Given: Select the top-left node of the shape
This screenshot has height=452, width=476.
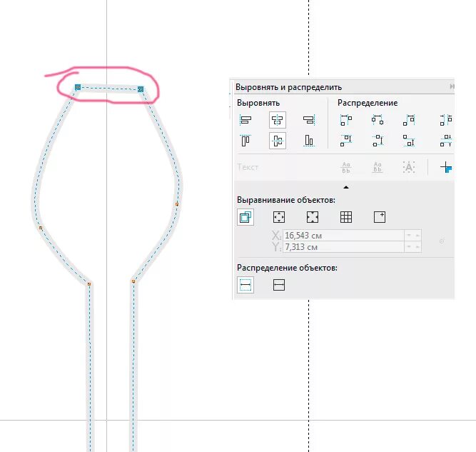Looking at the screenshot, I should [x=78, y=87].
